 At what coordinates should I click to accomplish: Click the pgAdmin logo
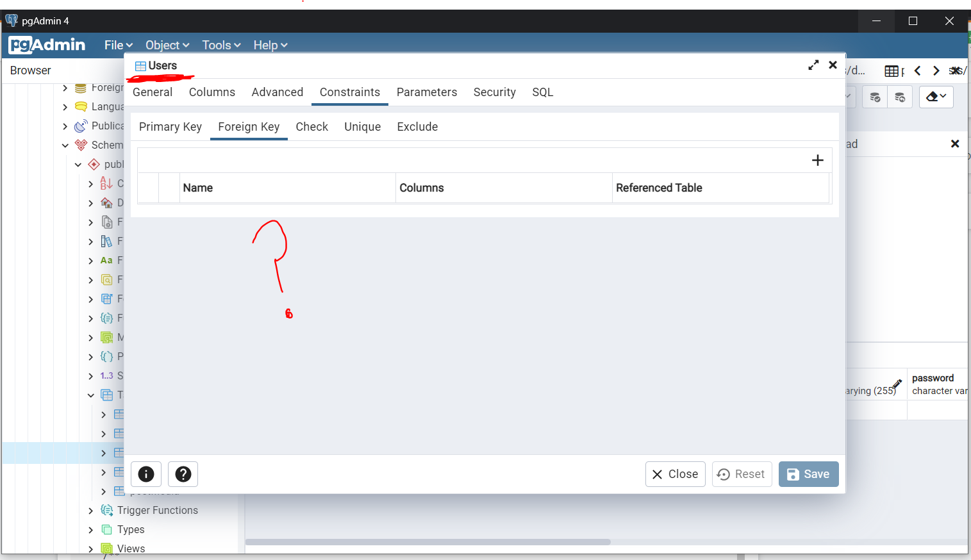(47, 45)
